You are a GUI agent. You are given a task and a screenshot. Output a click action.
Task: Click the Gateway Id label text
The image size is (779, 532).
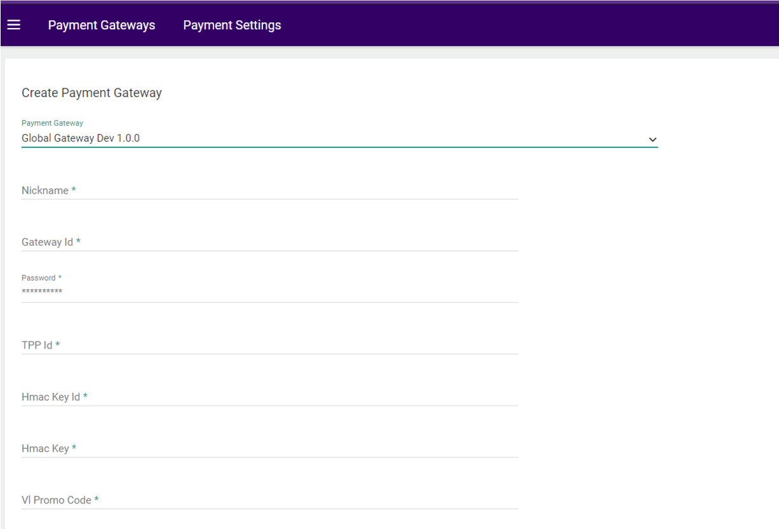pos(48,241)
